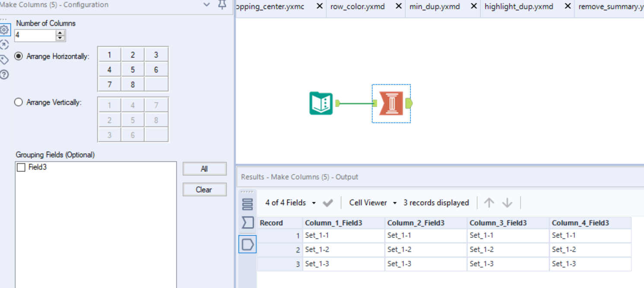
Task: Click the Output anchor icon in Results panel
Action: 247,244
